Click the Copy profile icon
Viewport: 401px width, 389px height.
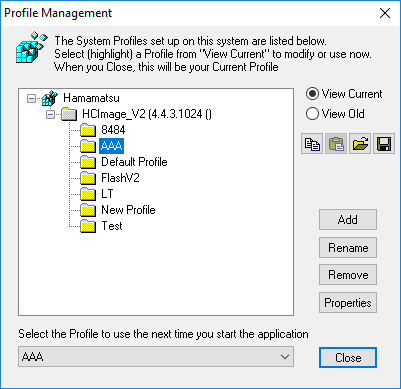[x=312, y=144]
